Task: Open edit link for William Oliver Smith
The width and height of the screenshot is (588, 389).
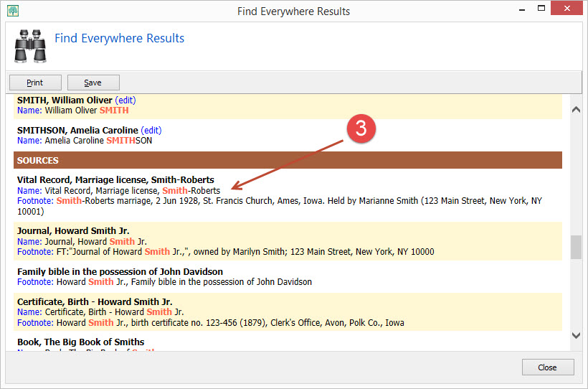Action: coord(125,100)
